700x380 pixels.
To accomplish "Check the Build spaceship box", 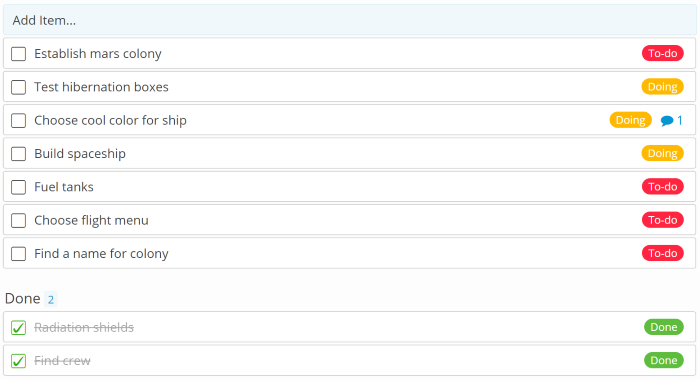I will (x=18, y=154).
